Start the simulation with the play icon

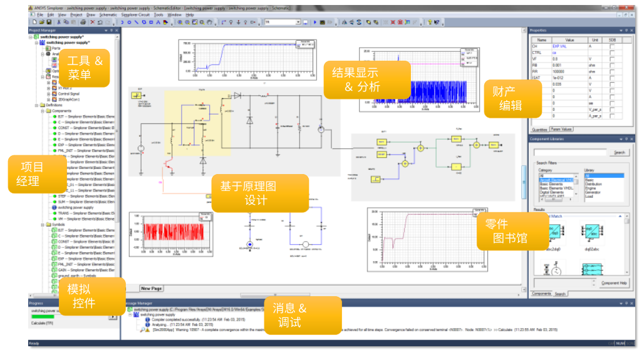click(315, 22)
